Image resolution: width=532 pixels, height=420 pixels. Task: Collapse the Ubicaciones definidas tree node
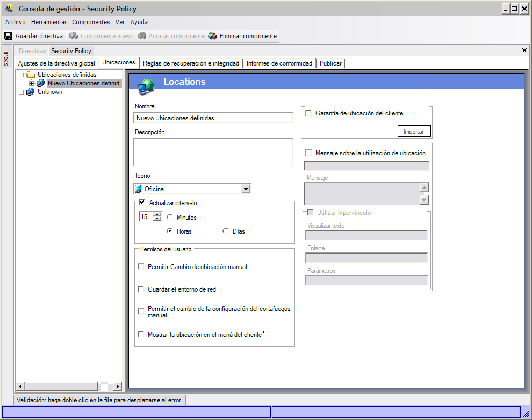point(21,75)
